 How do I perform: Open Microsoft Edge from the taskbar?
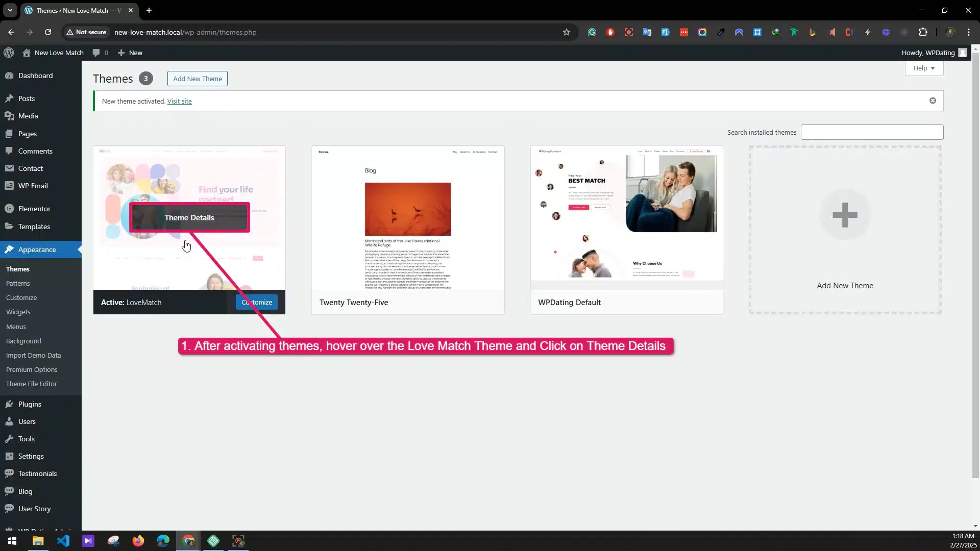(163, 541)
